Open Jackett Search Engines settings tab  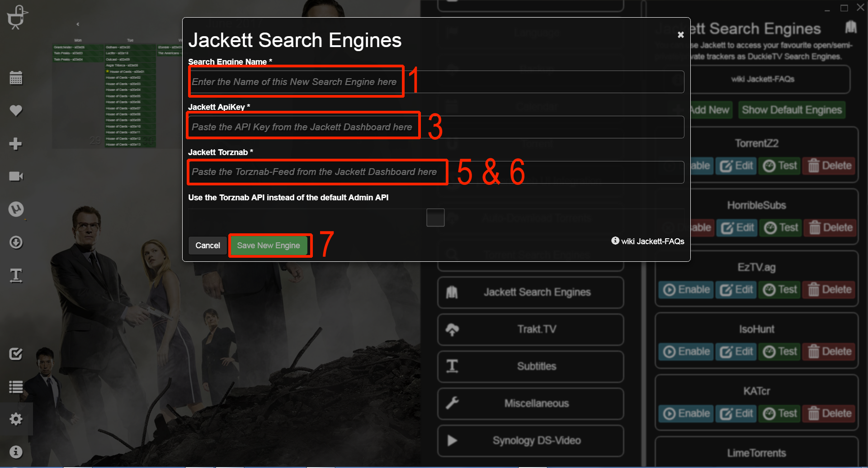531,292
